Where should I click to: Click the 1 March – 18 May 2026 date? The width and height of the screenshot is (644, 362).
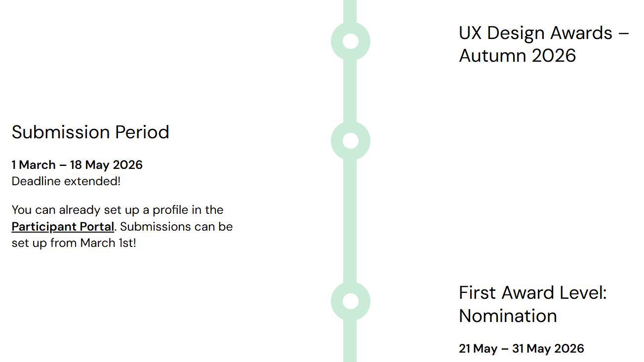coord(77,165)
